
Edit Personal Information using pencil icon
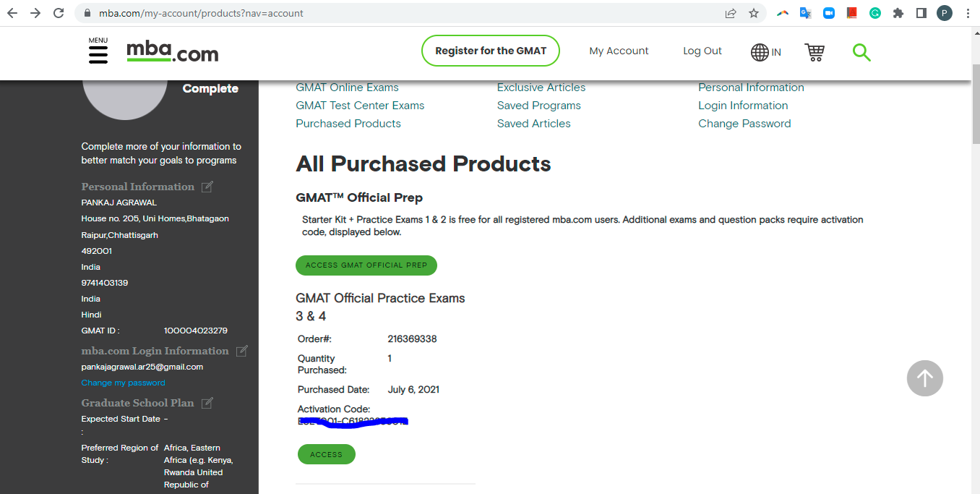pos(207,187)
